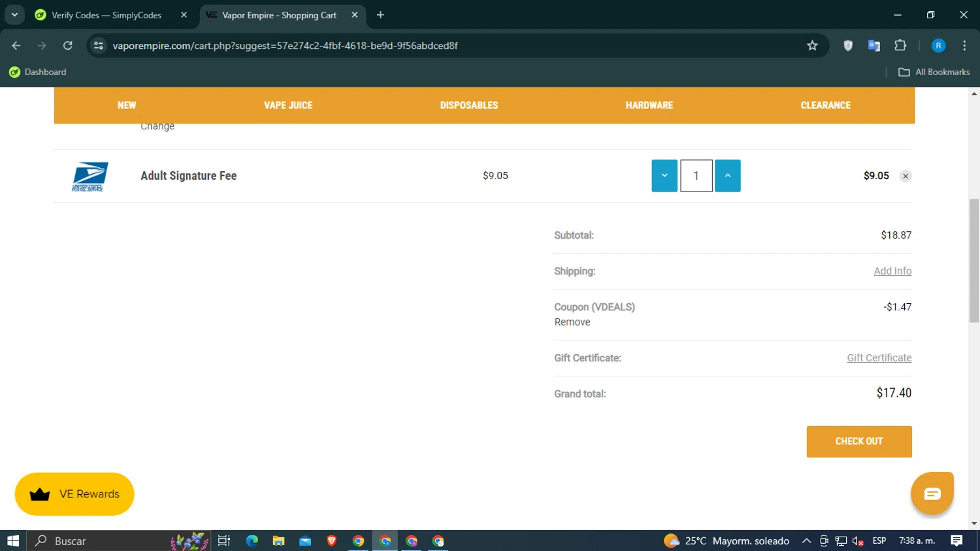This screenshot has height=551, width=980.
Task: Open the Dashboard bookmark
Action: (38, 72)
